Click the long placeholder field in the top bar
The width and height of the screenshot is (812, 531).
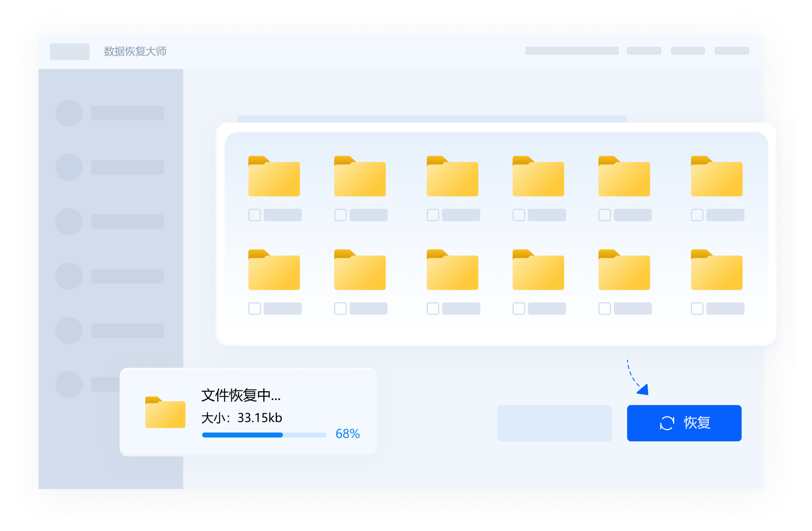572,51
